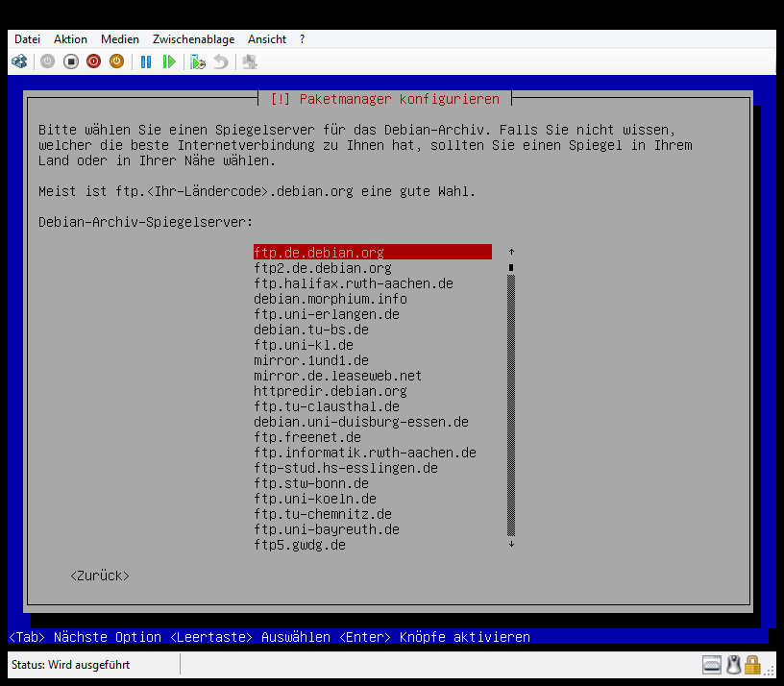Select mirror ftp.halifax.rwth-aachen.de
Screen dimensions: 784x686
[x=354, y=283]
